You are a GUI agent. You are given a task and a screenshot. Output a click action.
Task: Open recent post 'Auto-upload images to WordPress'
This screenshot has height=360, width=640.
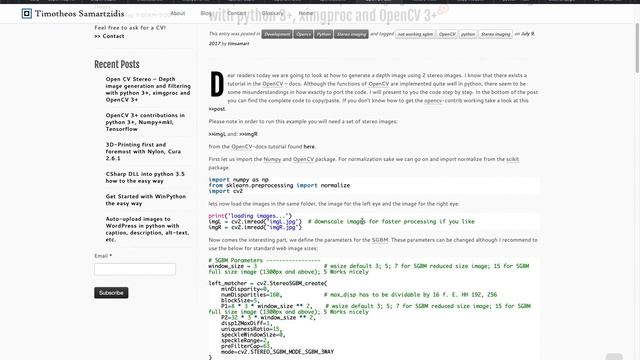coord(147,229)
